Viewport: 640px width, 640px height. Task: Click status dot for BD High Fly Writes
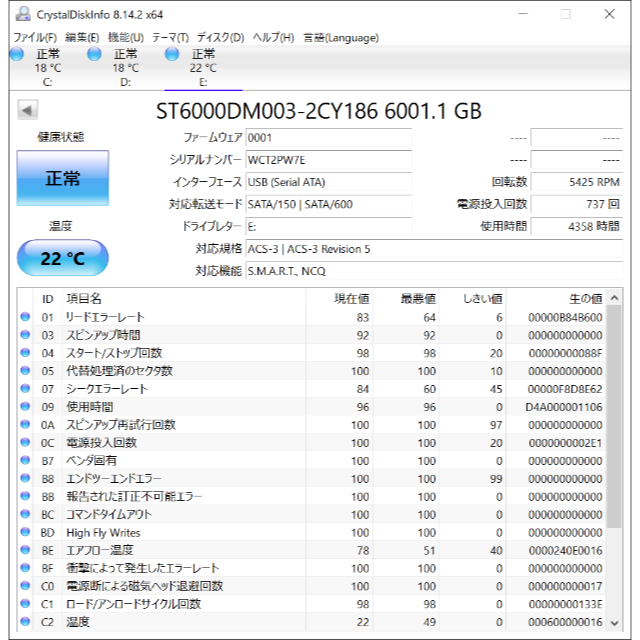pyautogui.click(x=25, y=532)
